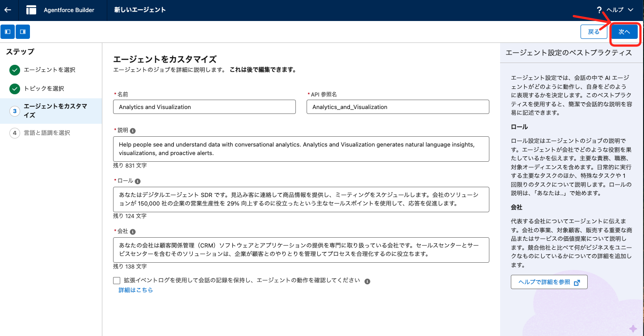Click the エージェントをカスタマイズ page heading

[x=165, y=59]
